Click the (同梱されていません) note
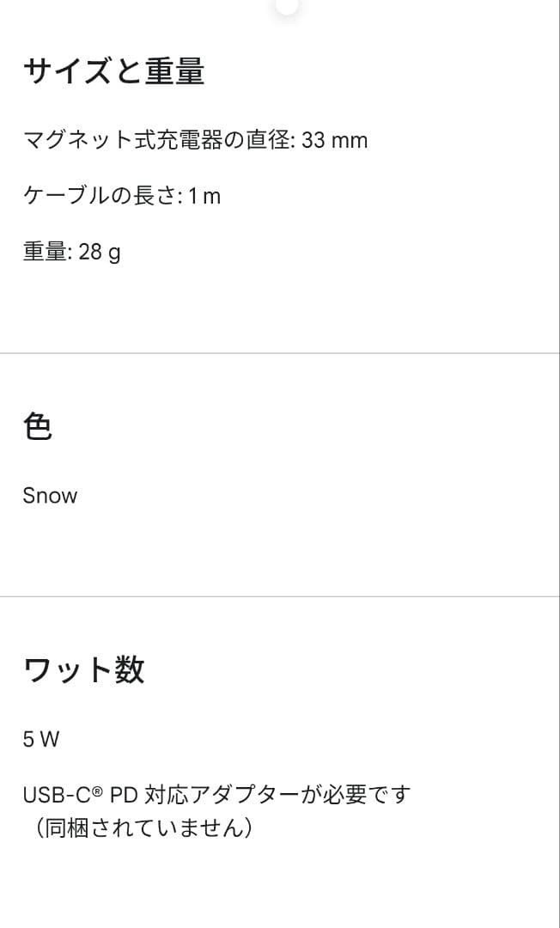Viewport: 560px width, 928px height. point(143,828)
